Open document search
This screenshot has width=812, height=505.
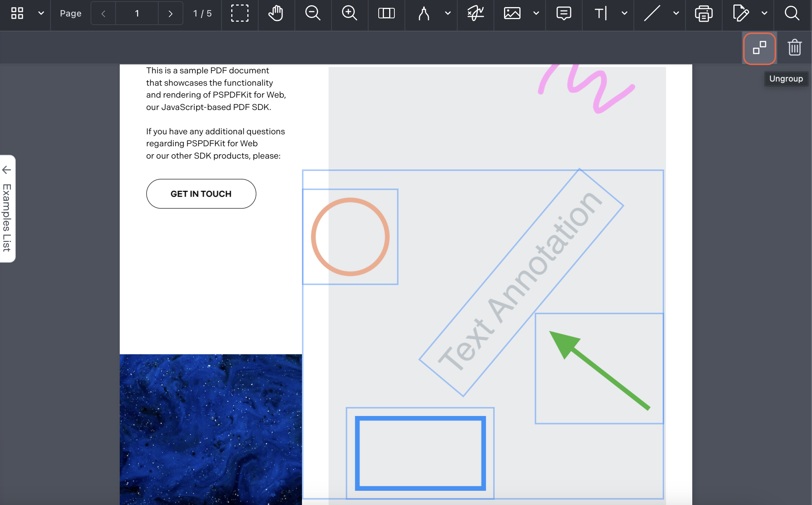pos(792,14)
